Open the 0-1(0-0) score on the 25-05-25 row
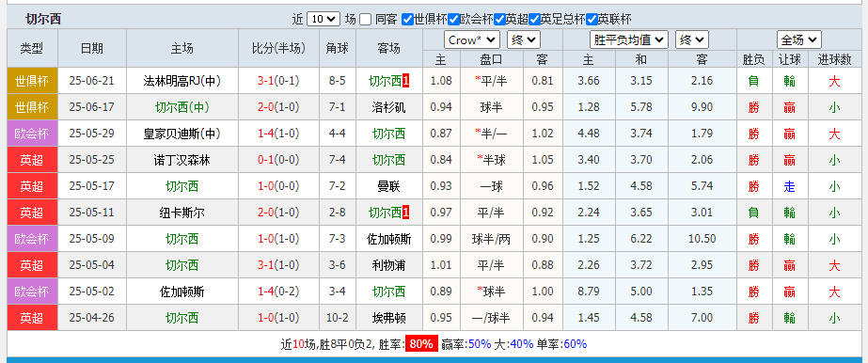This screenshot has width=868, height=363. click(x=278, y=160)
